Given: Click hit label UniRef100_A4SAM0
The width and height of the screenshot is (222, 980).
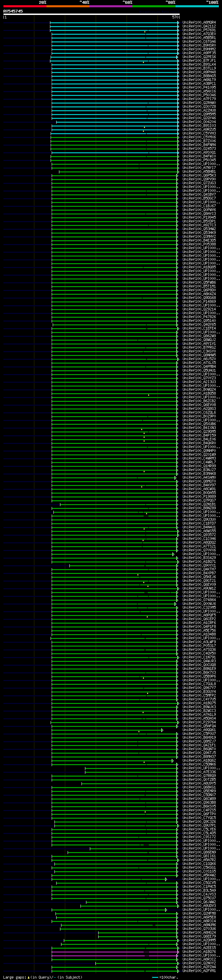Looking at the screenshot, I should (x=199, y=478).
